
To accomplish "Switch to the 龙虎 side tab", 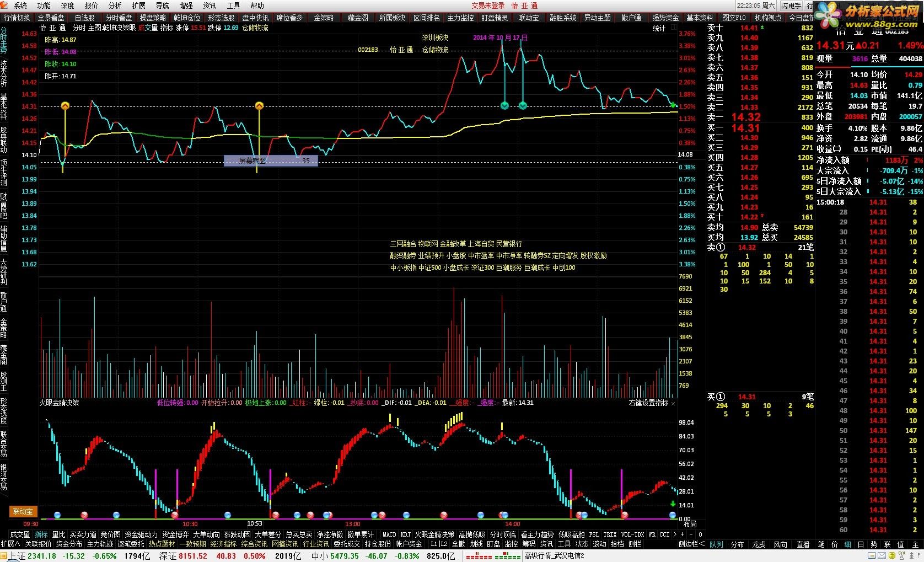I will tap(759, 544).
